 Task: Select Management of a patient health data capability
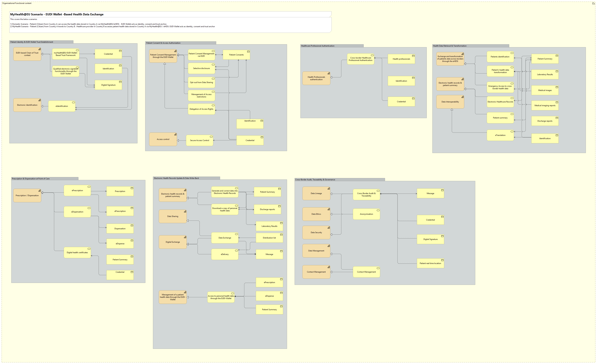point(173,297)
